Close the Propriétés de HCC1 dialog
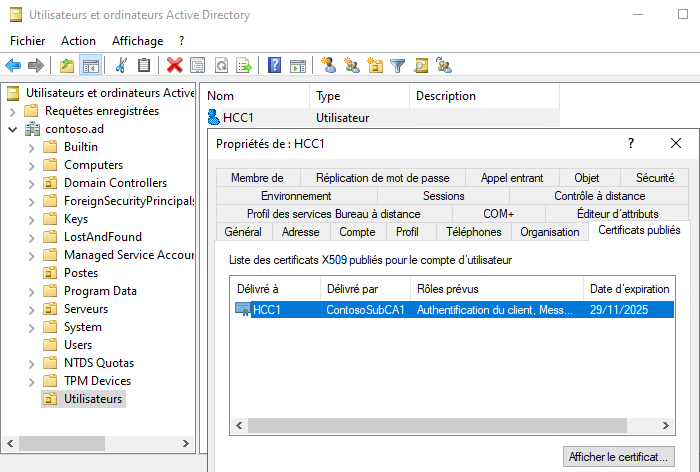Viewport: 700px width, 472px height. click(x=676, y=143)
